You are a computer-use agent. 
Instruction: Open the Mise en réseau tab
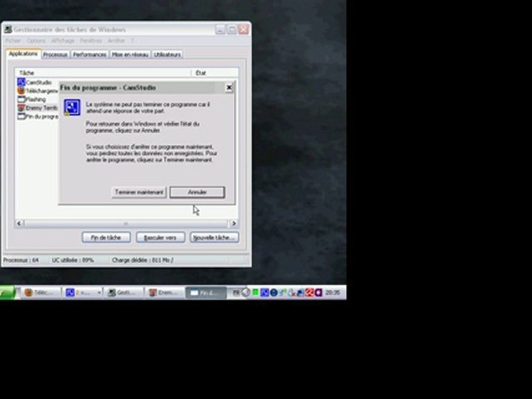(x=130, y=54)
